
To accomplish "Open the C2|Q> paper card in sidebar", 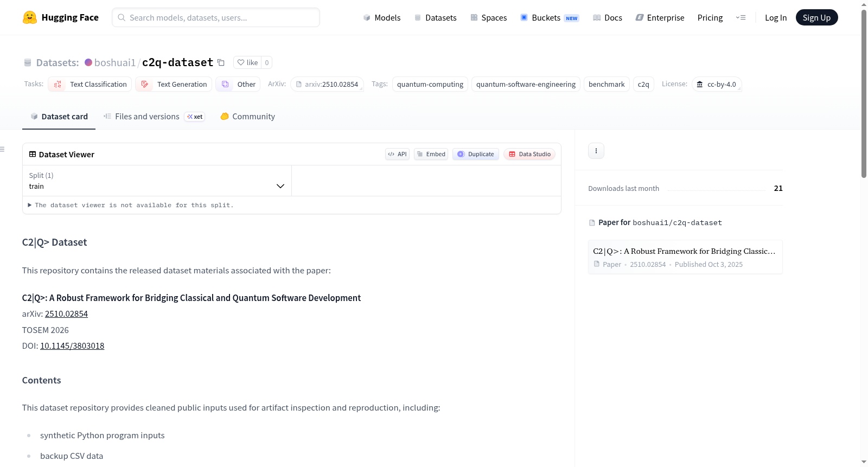I will (x=685, y=257).
